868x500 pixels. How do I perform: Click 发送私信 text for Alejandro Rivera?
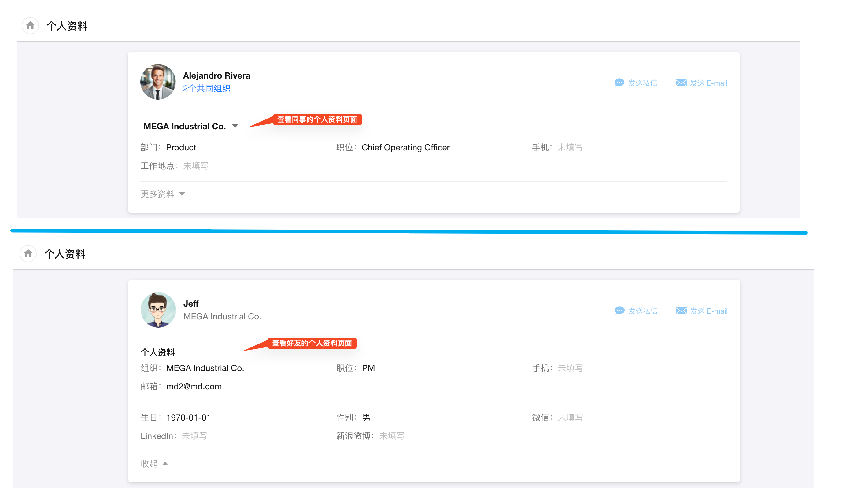click(642, 83)
